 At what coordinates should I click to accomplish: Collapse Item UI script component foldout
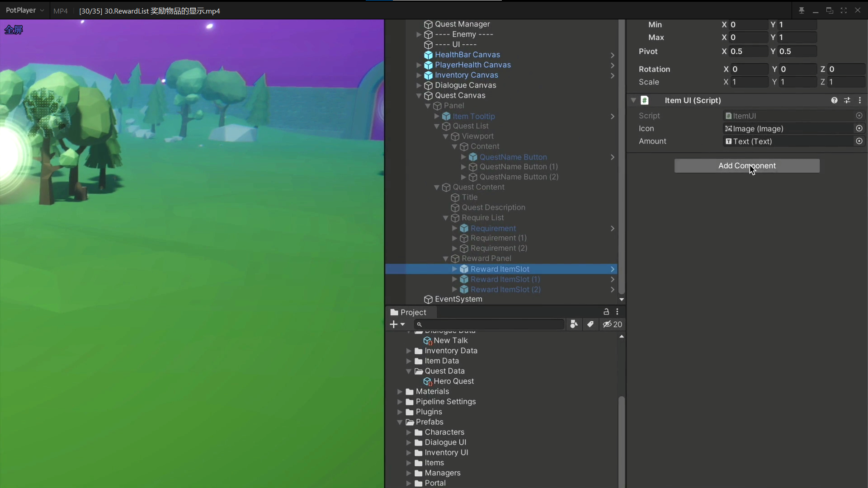coord(633,100)
